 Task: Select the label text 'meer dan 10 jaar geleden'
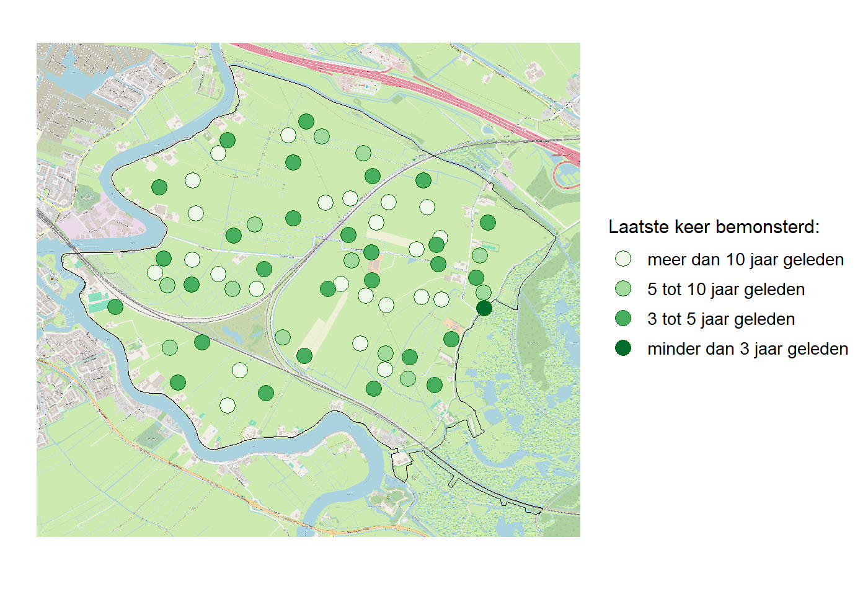[745, 260]
